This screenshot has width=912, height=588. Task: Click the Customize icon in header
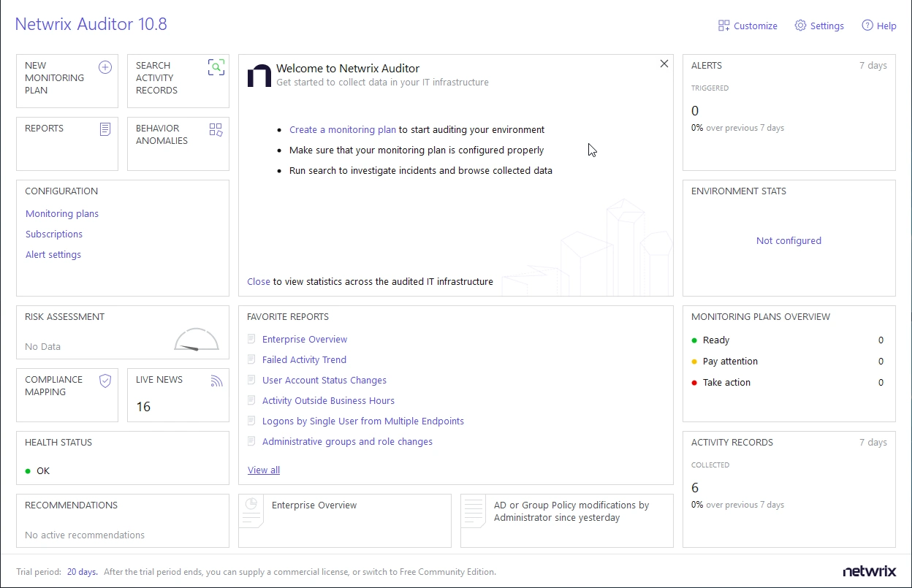pyautogui.click(x=724, y=26)
